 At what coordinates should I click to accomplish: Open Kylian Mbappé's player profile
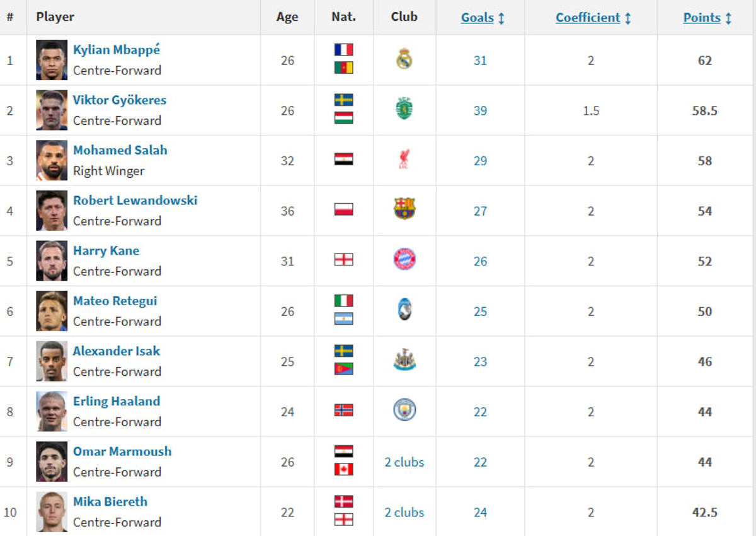tap(117, 50)
